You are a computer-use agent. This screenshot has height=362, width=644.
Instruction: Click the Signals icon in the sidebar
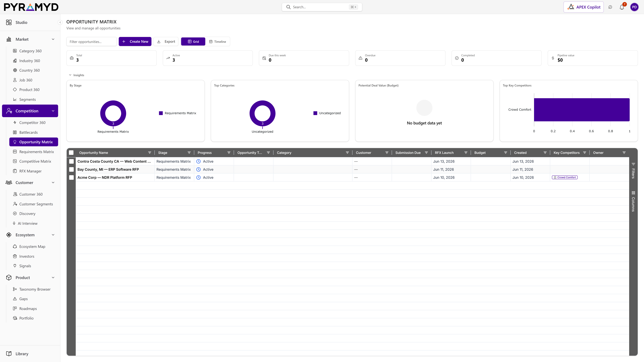pyautogui.click(x=15, y=266)
